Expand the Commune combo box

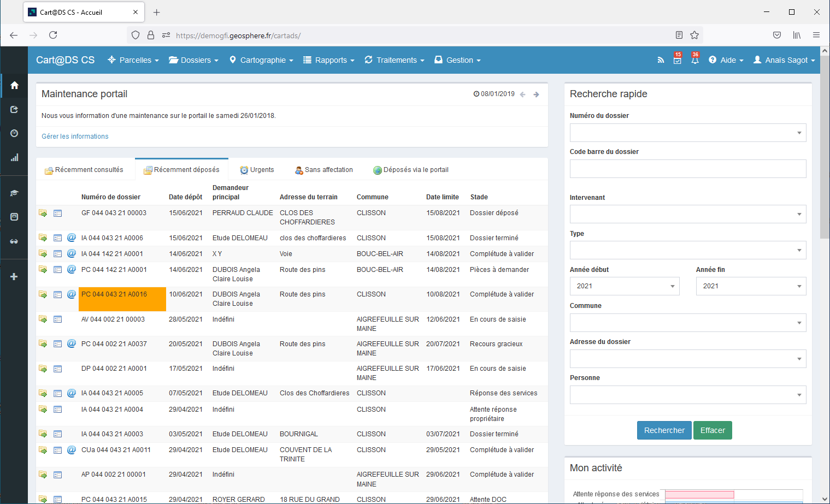coord(687,322)
